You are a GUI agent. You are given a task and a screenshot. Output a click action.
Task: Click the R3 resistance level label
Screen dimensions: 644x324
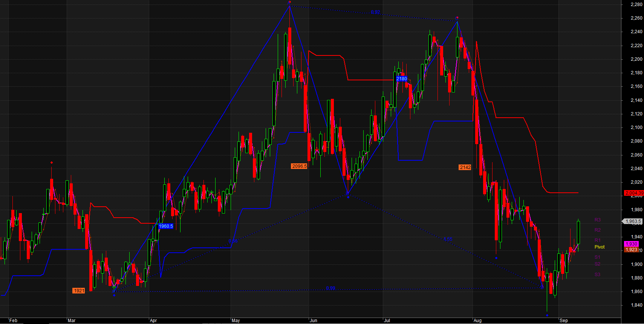[598, 220]
